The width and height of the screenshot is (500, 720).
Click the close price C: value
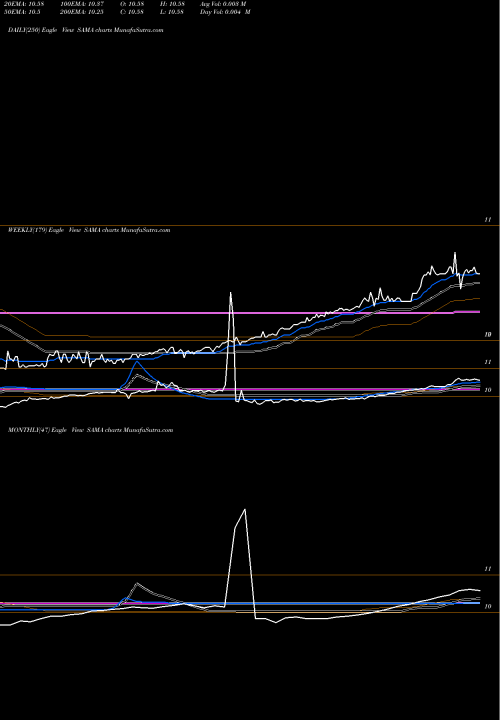tap(132, 11)
